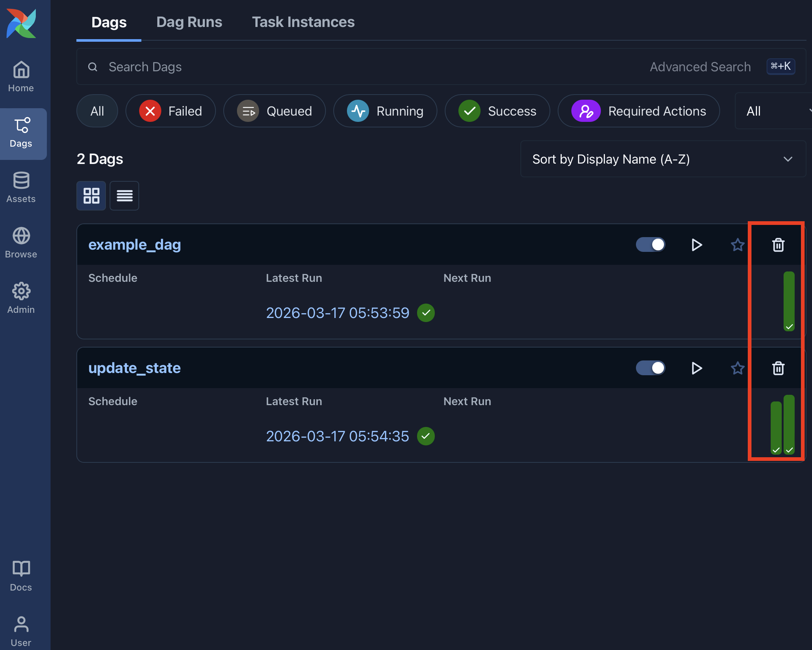Click update_state shorter recent run bar
Screen dimensions: 812x650
tap(776, 428)
